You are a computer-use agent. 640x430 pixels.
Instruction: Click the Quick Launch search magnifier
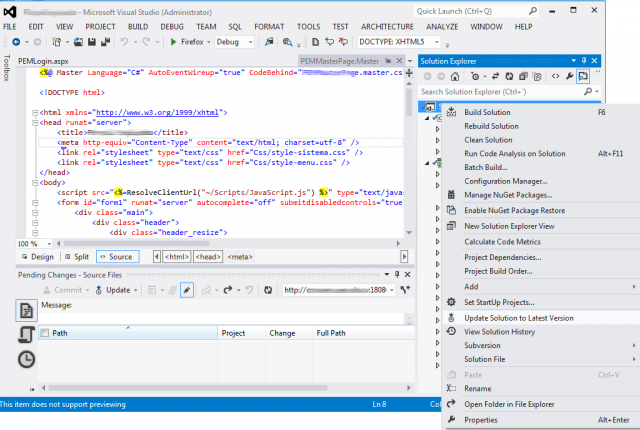533,11
